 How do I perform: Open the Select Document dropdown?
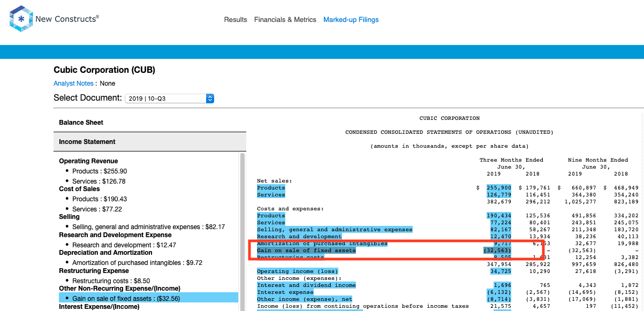[170, 98]
